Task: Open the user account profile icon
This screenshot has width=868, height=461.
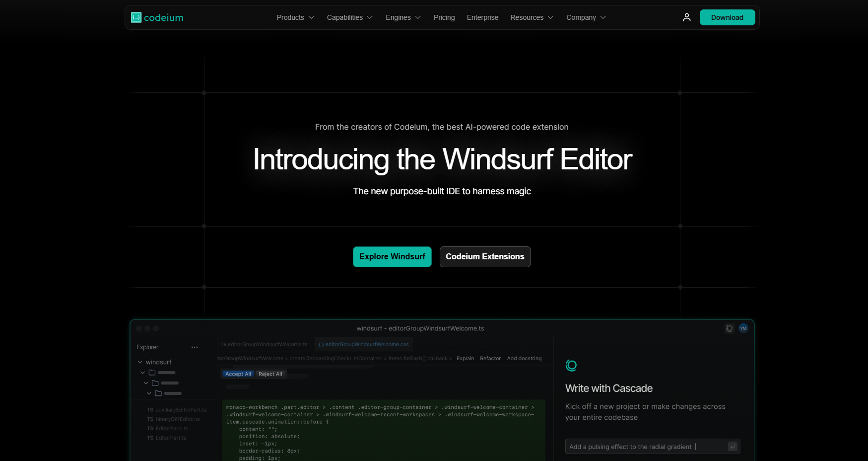Action: coord(687,17)
